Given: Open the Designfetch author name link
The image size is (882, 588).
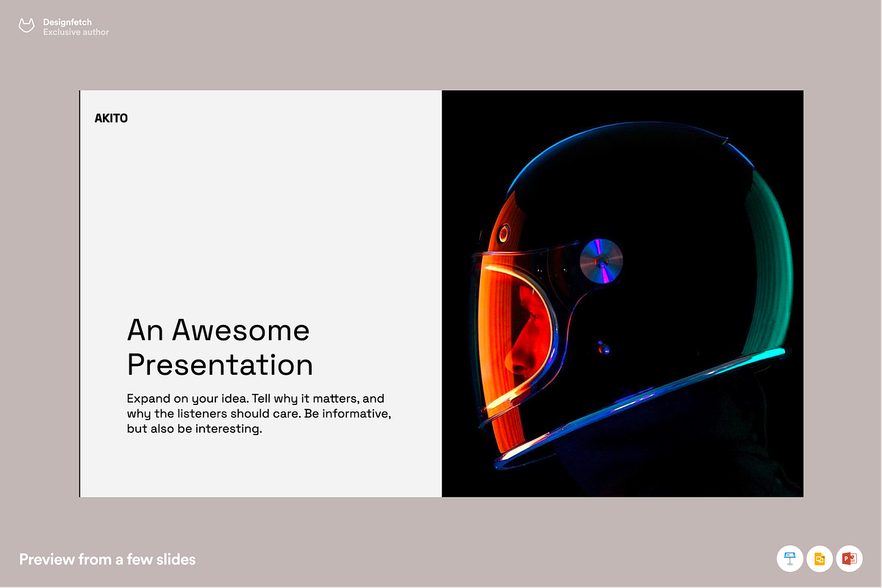Looking at the screenshot, I should click(x=68, y=23).
